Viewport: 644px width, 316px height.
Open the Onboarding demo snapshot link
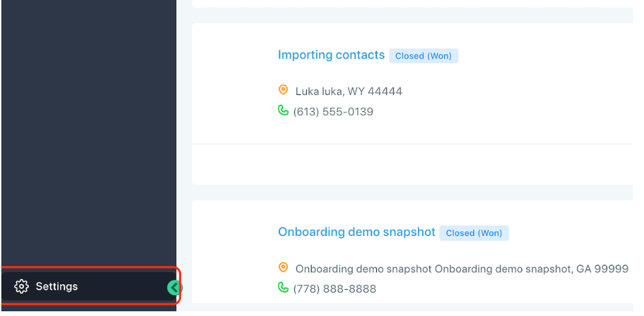(357, 232)
